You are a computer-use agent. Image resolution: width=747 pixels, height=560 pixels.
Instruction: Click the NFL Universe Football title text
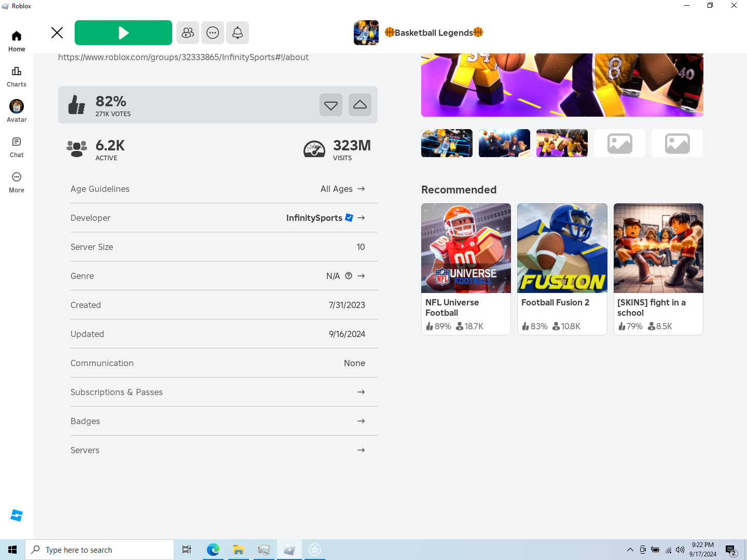[x=452, y=307]
